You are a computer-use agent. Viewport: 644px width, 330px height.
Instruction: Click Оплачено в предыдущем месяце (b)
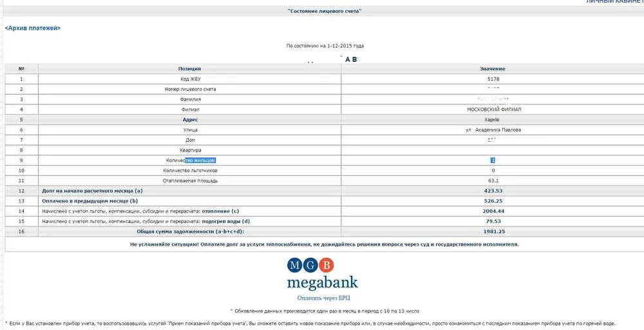90,201
